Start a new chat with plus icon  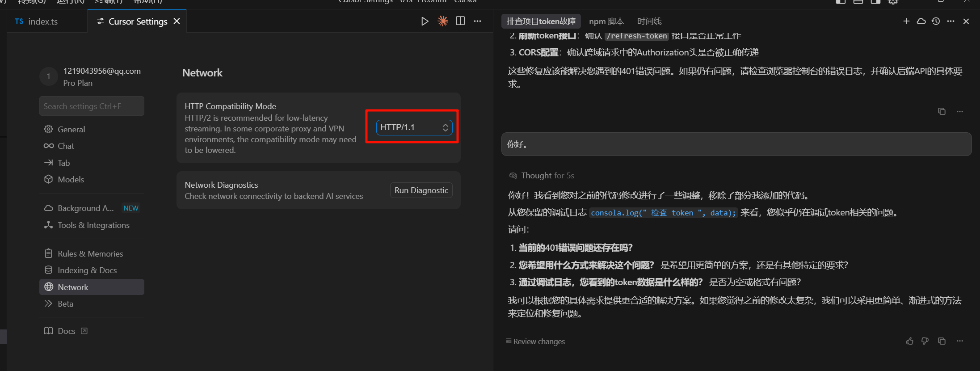[x=906, y=21]
